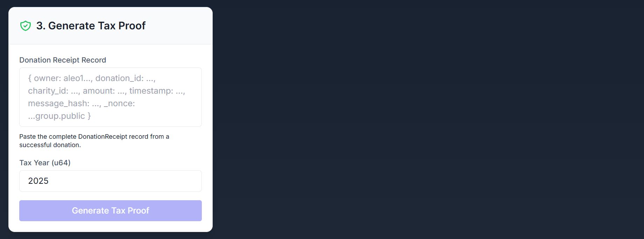
Task: Select the "3. Generate Tax Proof" heading
Action: pyautogui.click(x=91, y=26)
